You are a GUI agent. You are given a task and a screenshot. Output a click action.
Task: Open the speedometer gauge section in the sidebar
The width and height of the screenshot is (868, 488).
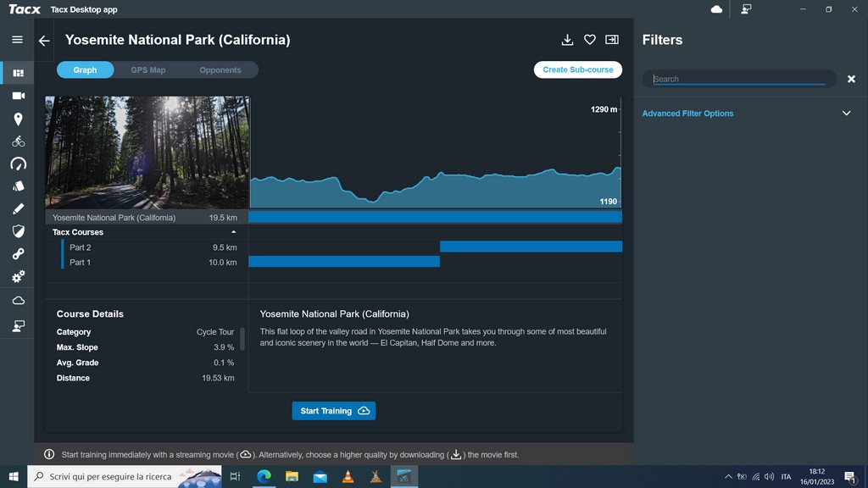coord(18,164)
